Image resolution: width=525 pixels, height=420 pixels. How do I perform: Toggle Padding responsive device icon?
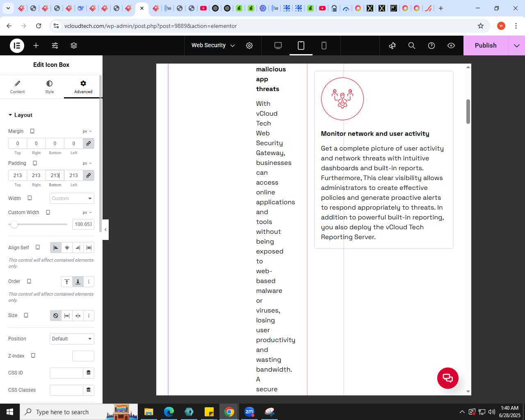point(35,163)
